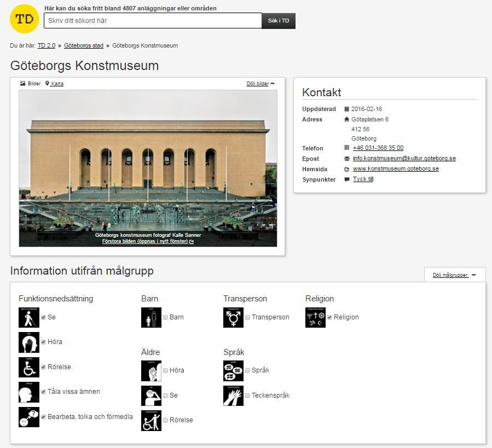Check the Se checkbox under Äldre
This screenshot has width=492, height=448.
[x=165, y=395]
